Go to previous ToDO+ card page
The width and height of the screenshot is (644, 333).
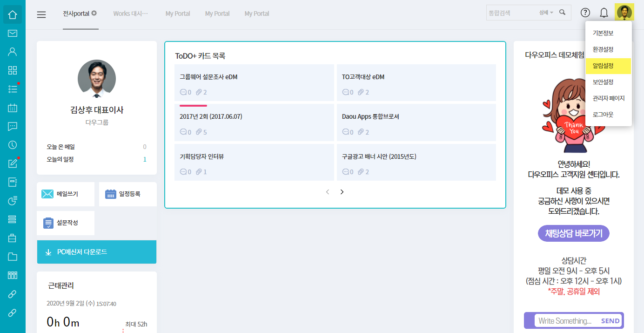328,192
